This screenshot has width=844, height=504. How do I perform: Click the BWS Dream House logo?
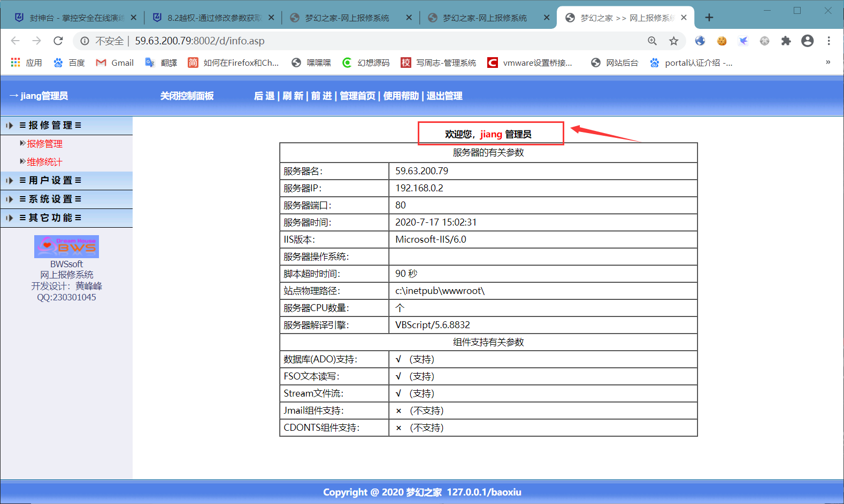[x=66, y=247]
